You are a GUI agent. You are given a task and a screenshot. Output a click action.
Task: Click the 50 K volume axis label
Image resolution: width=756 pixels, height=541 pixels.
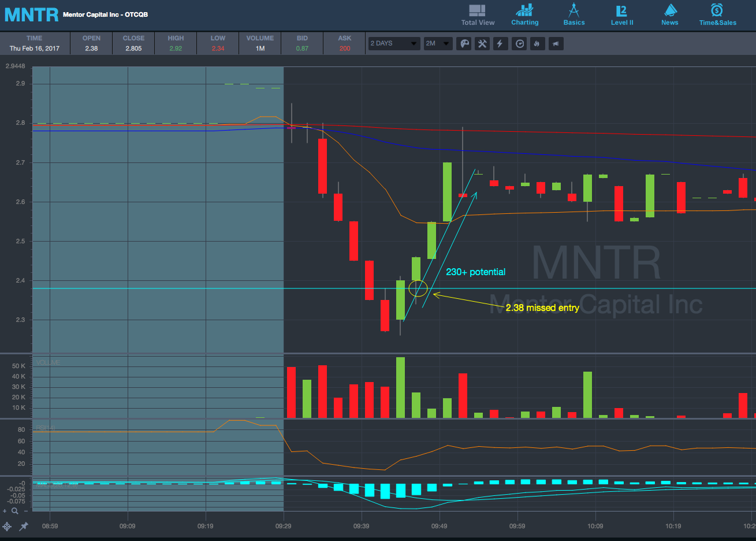[x=19, y=366]
